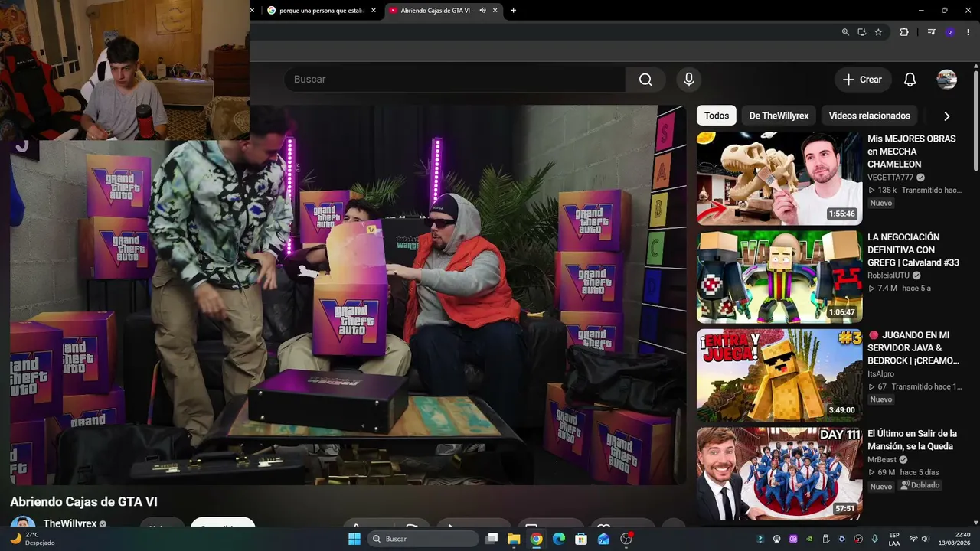The width and height of the screenshot is (980, 551).
Task: Open Microsoft Store from the taskbar
Action: tap(581, 539)
